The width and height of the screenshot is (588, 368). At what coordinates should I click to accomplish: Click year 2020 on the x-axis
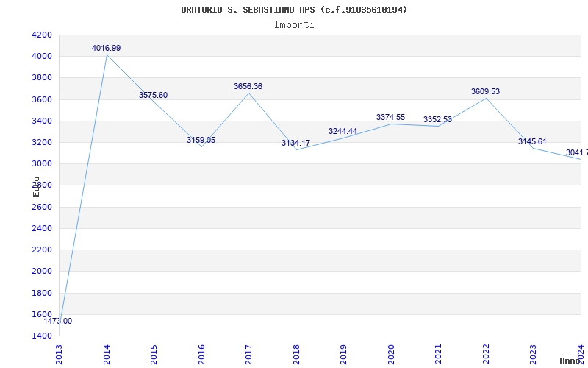391,355
